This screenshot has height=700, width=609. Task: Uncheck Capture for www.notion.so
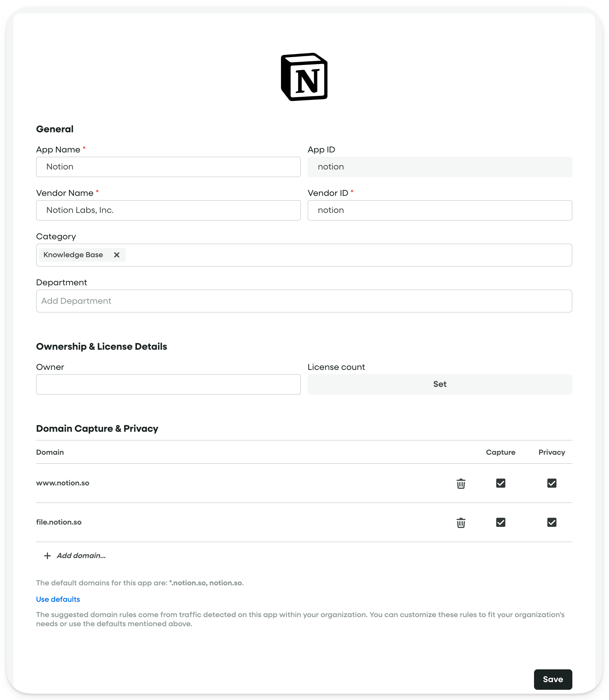click(500, 483)
